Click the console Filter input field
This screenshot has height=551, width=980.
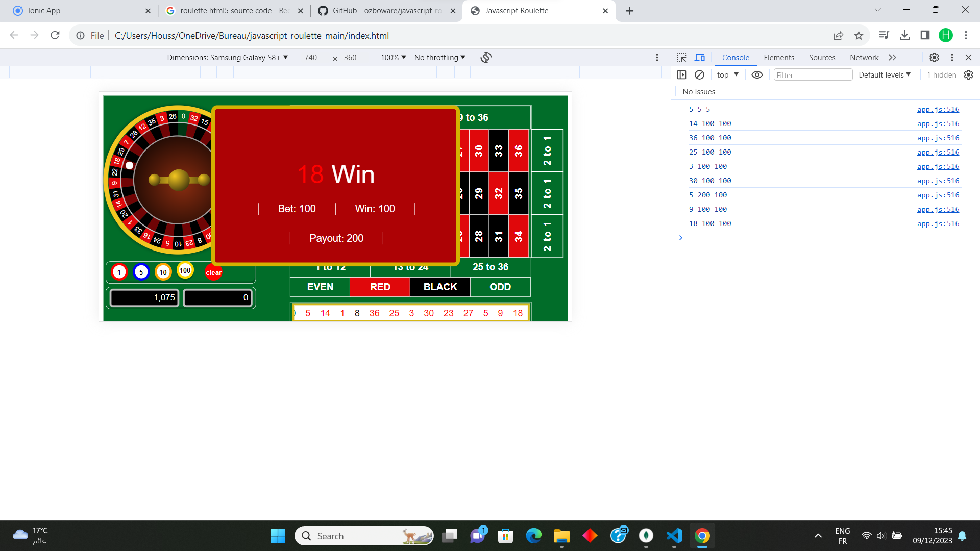point(813,75)
